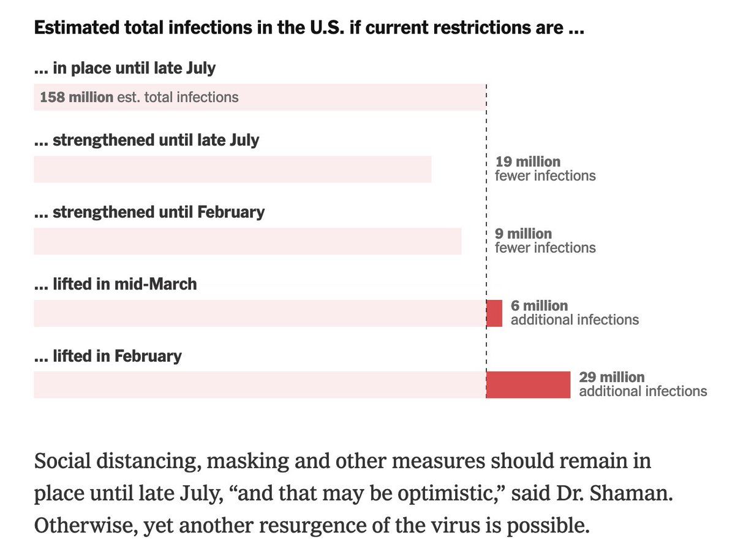Click the pink bar under "strengthened until late July"
Viewport: 735px width, 560px height.
[x=232, y=169]
